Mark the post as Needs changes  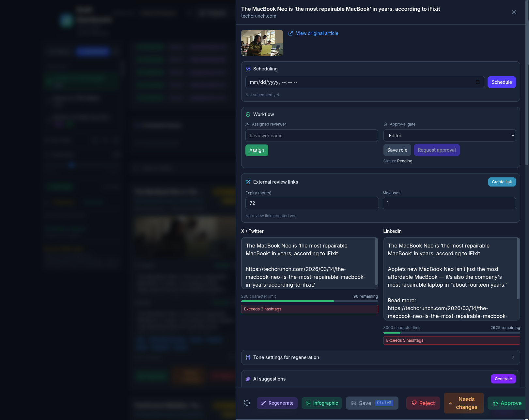click(x=463, y=403)
